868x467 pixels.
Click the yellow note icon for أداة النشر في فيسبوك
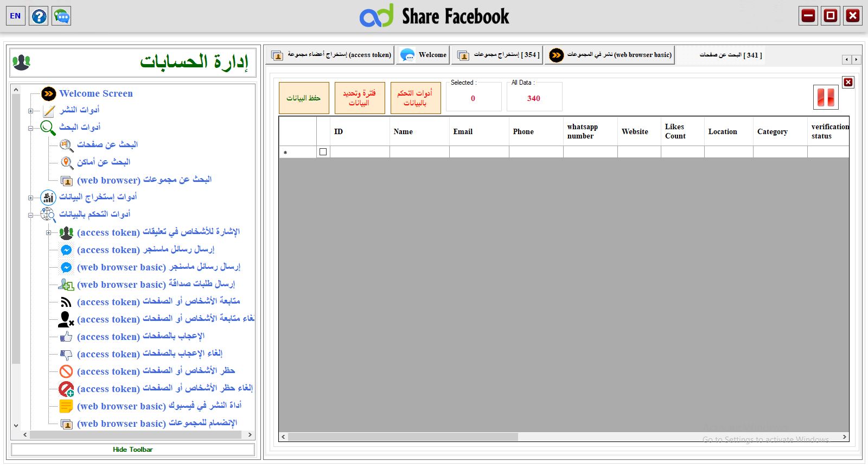click(66, 406)
